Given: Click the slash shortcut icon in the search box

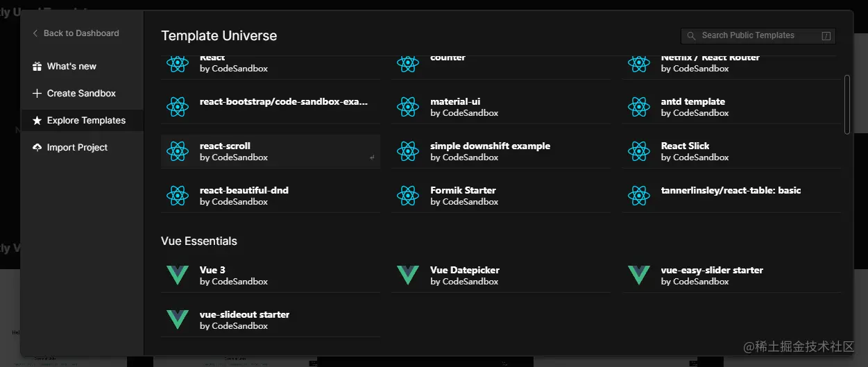Looking at the screenshot, I should point(826,36).
